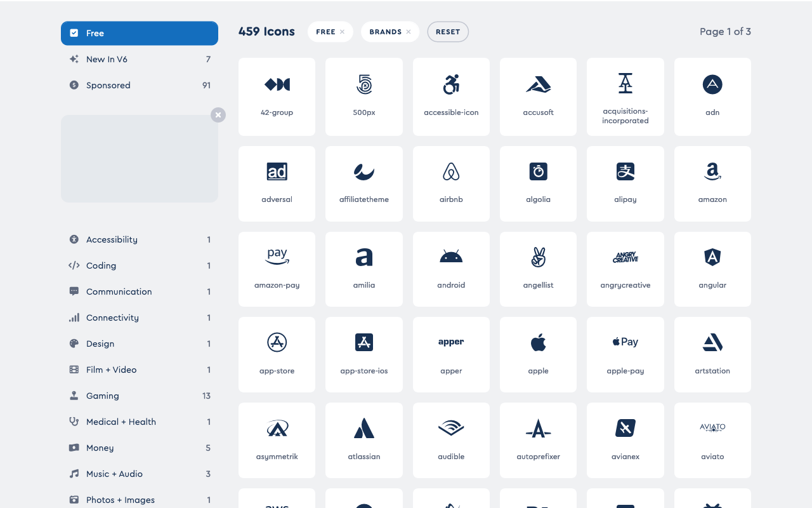The height and width of the screenshot is (508, 812).
Task: Select the app-store-ios icon
Action: 364,354
